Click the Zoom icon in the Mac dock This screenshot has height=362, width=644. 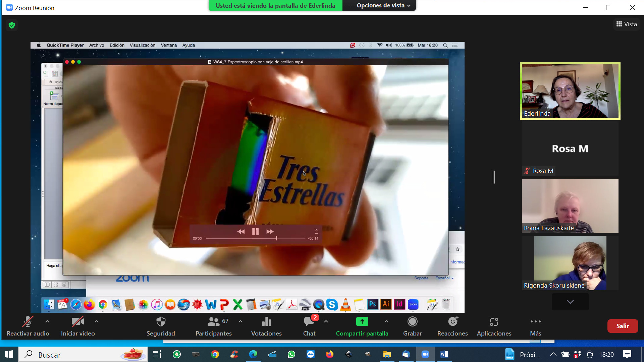click(x=413, y=304)
